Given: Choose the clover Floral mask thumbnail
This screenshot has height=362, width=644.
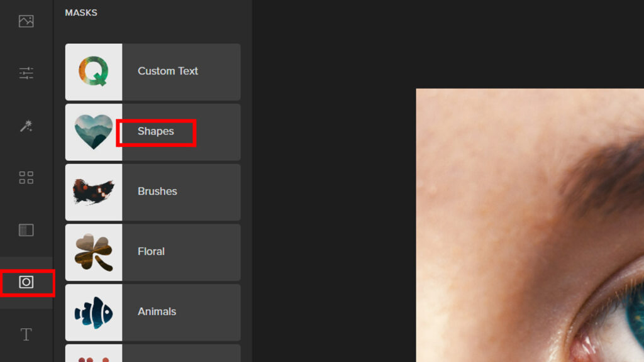Looking at the screenshot, I should click(94, 252).
